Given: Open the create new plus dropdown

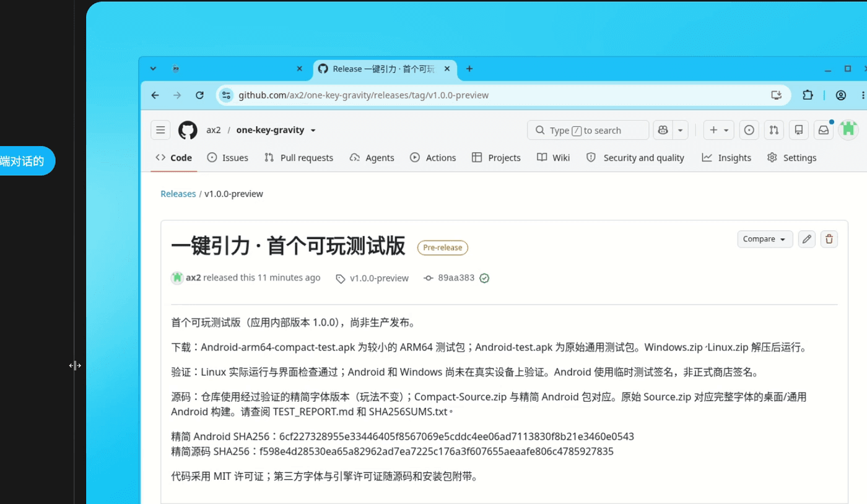Looking at the screenshot, I should coord(719,130).
